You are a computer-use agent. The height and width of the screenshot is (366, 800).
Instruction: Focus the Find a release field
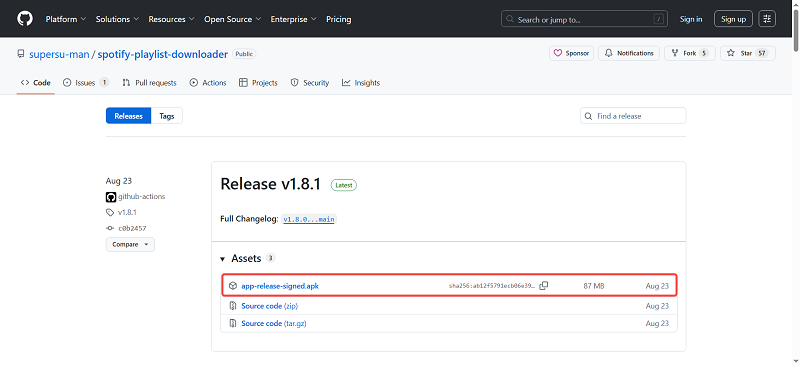(633, 116)
